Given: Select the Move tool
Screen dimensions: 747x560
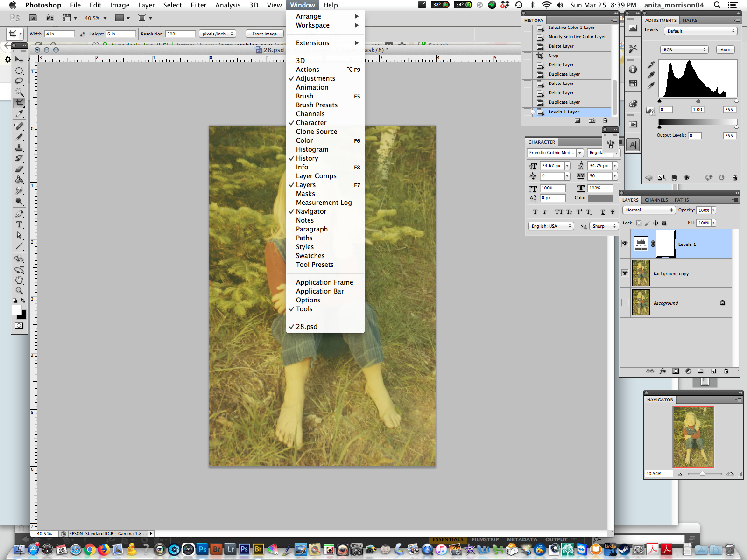Looking at the screenshot, I should (x=19, y=60).
